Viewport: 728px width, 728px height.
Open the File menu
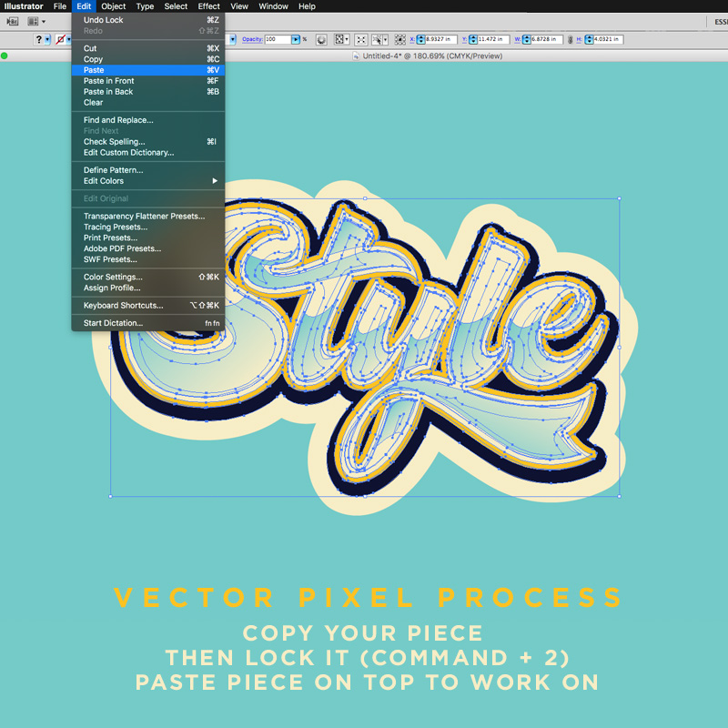pos(60,6)
